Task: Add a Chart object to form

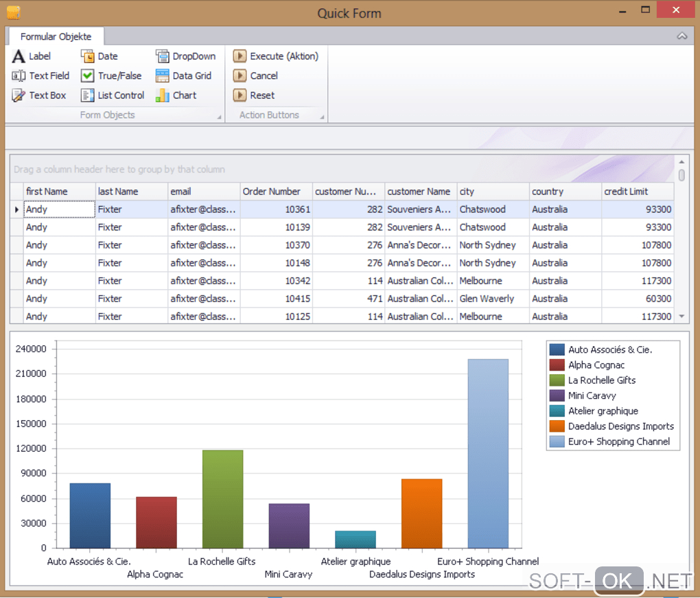Action: pos(162,95)
